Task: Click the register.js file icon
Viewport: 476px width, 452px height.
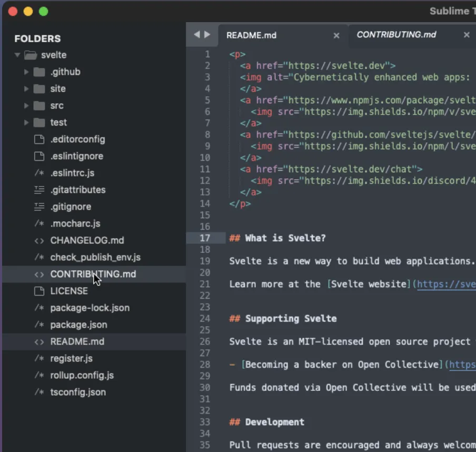Action: [39, 358]
